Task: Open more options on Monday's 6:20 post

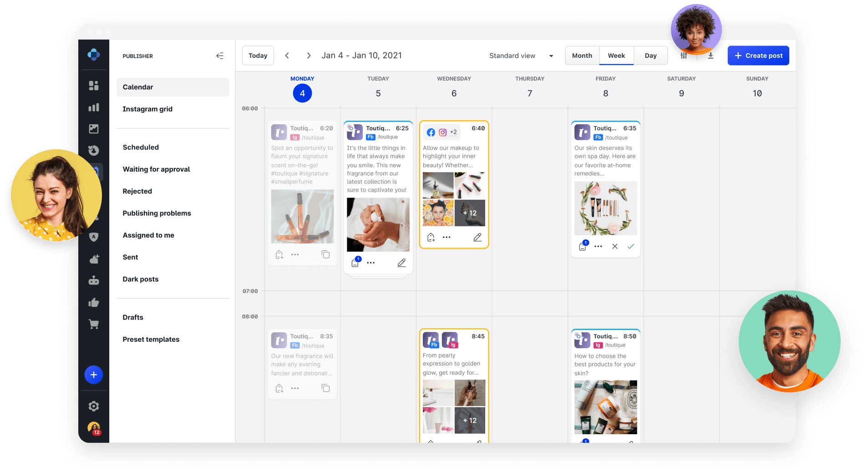Action: (295, 254)
